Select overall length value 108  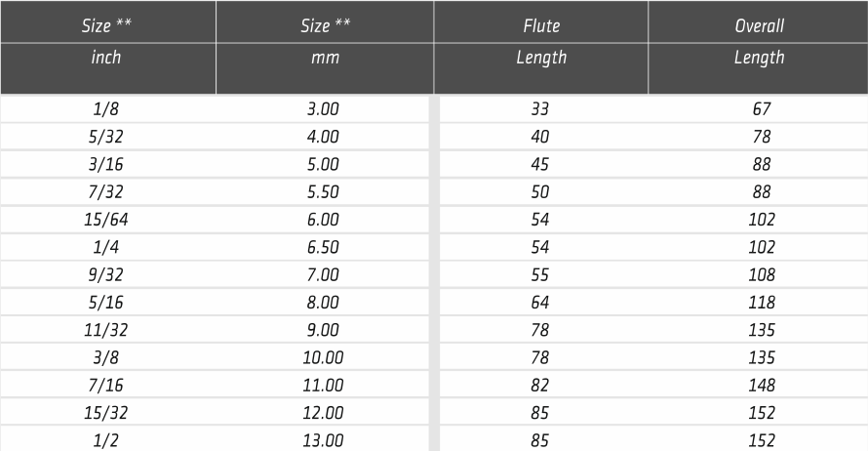(x=762, y=274)
